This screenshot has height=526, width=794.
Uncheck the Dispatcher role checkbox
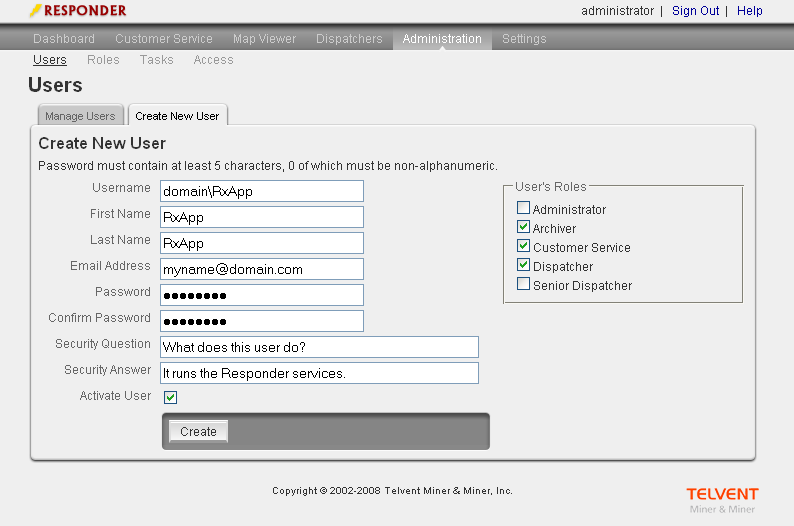[523, 265]
